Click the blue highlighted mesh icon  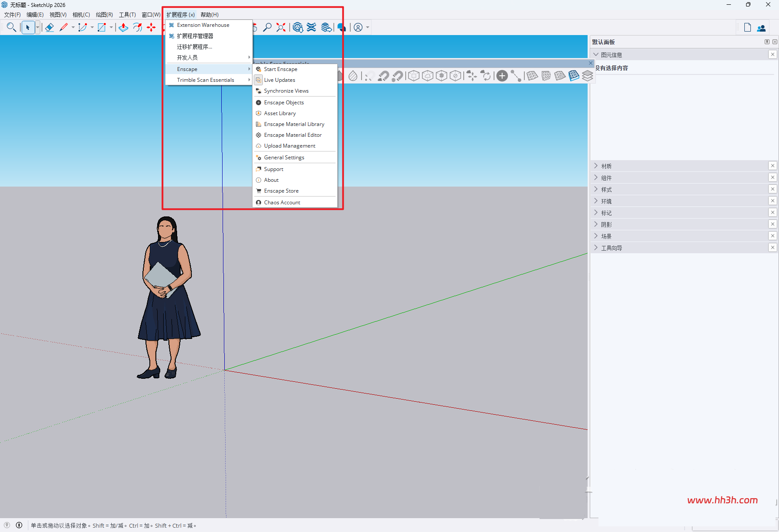(574, 76)
